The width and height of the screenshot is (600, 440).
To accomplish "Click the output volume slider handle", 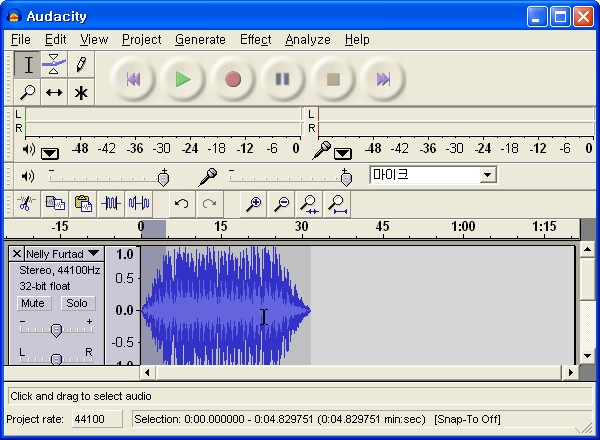I will point(163,179).
